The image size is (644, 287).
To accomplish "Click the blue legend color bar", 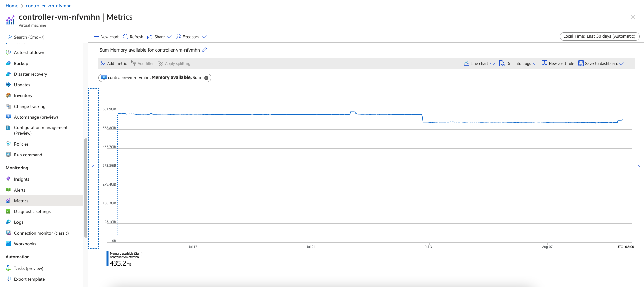I will tap(107, 259).
